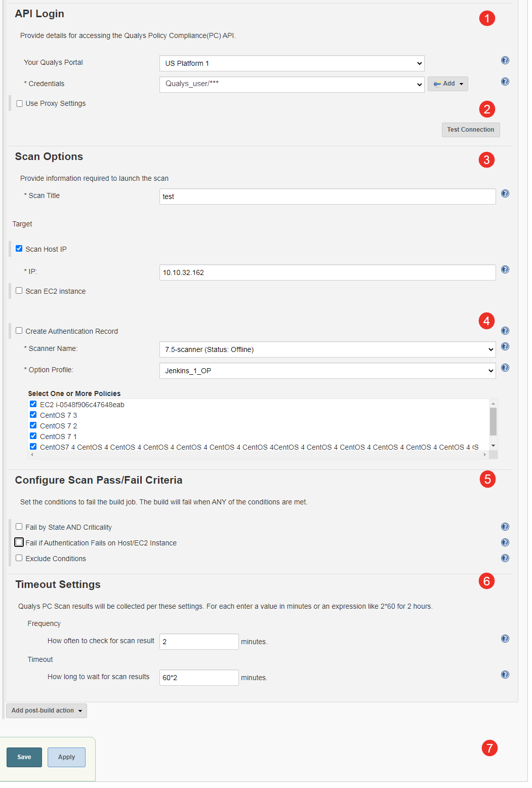The image size is (532, 788).
Task: Open help for Create Authentication Record
Action: (505, 331)
